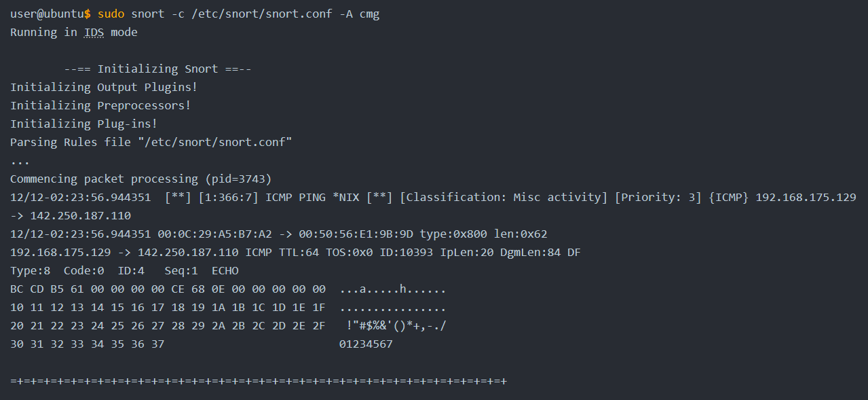Click the Classification: Misc activity label
Viewport: 868px width, 400px height.
pyautogui.click(x=504, y=197)
